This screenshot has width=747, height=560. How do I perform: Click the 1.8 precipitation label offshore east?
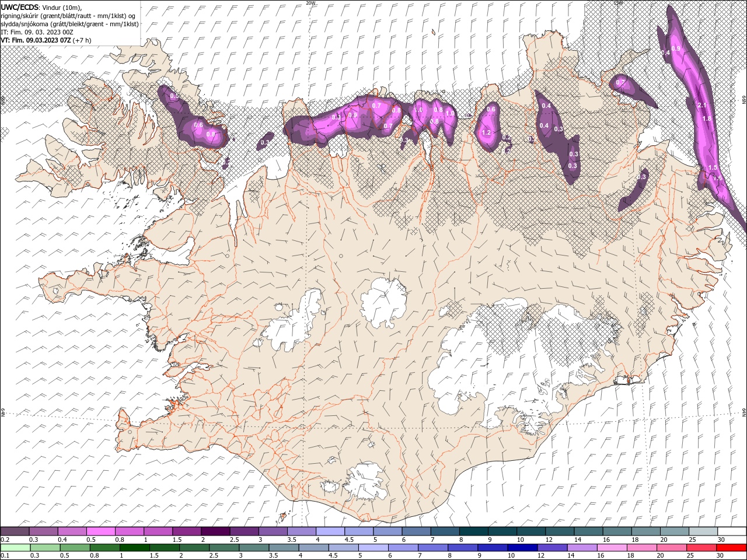pos(707,118)
